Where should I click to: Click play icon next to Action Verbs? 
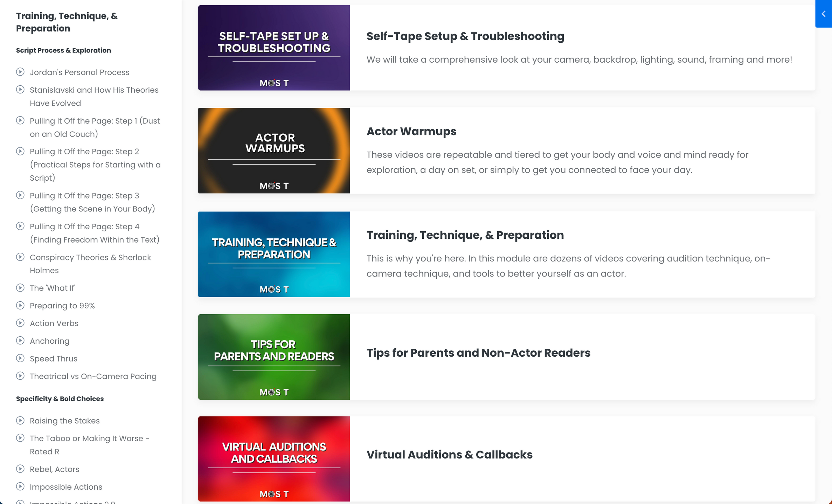20,323
